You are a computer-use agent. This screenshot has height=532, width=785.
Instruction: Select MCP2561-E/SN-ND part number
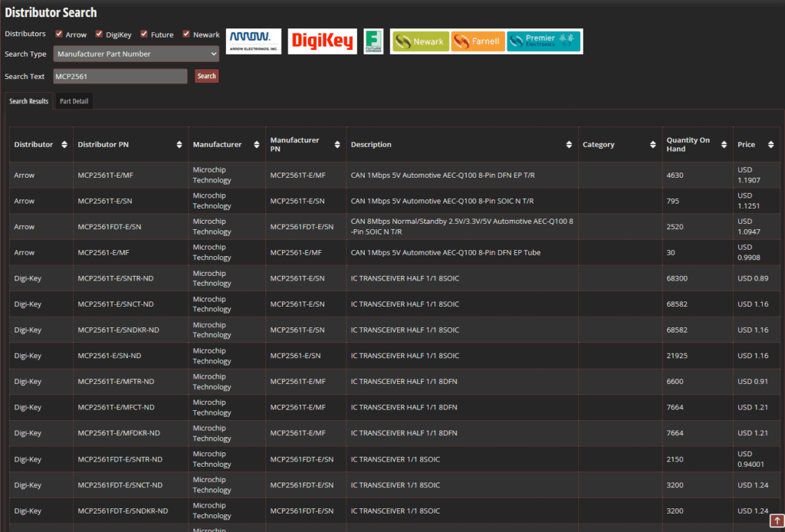pos(110,356)
